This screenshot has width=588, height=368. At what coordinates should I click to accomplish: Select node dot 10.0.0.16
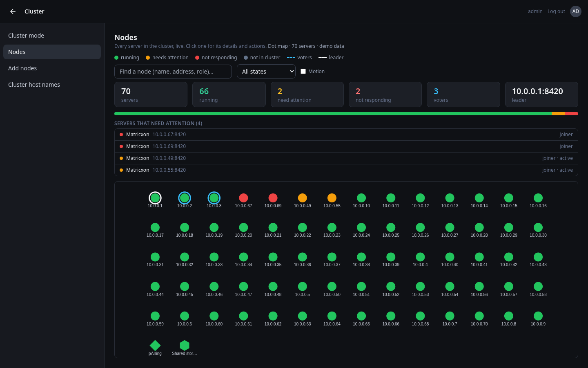click(538, 198)
